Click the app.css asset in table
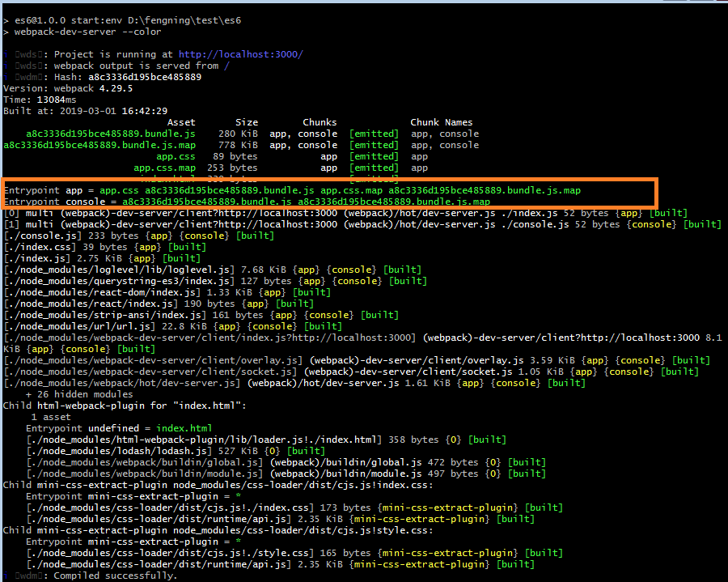Screen dimensions: 728x582 176,156
